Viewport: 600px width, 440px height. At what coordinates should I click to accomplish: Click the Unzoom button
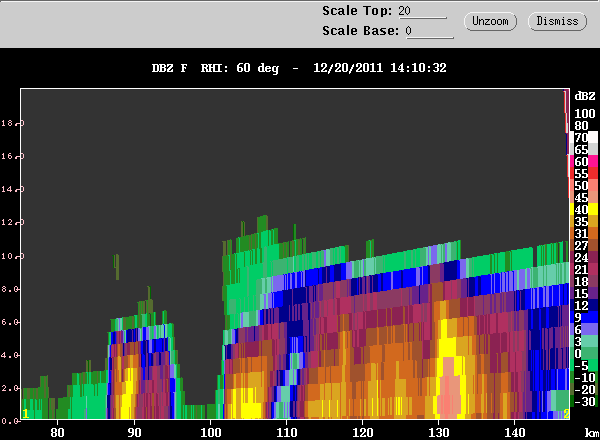pyautogui.click(x=490, y=21)
